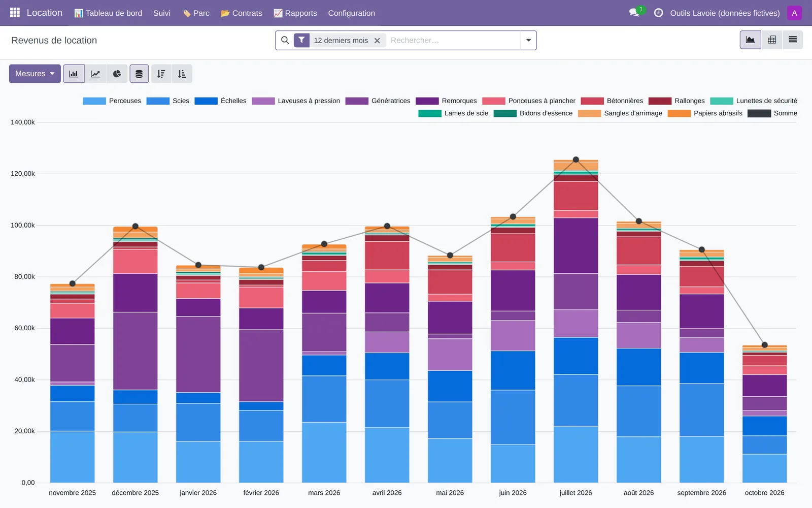Switch to pie chart mode
The width and height of the screenshot is (812, 508).
117,74
